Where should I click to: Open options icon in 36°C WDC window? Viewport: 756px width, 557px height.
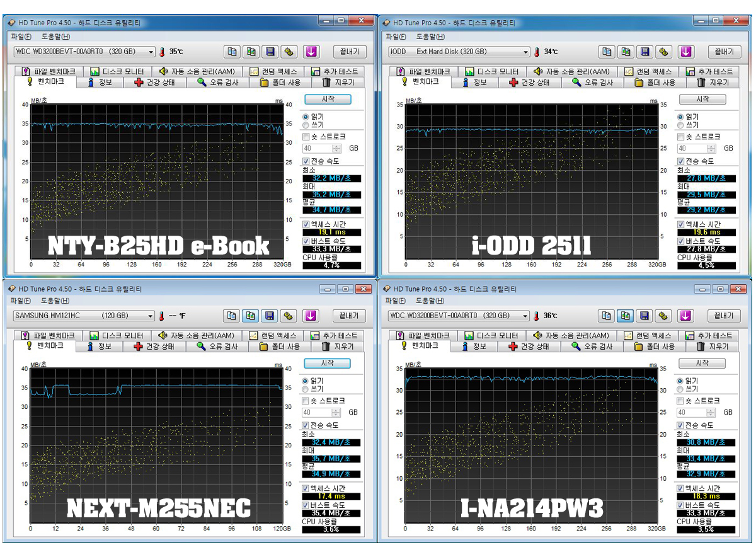click(x=663, y=316)
